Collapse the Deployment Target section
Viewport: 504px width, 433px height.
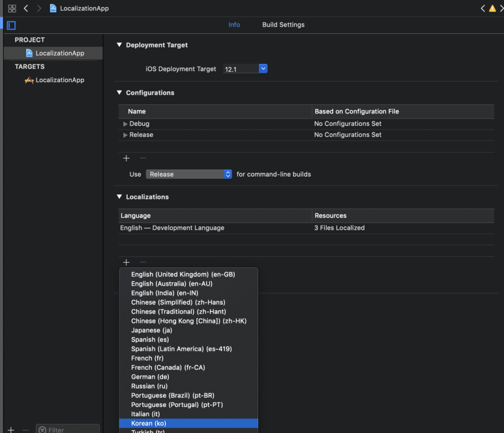[x=119, y=45]
